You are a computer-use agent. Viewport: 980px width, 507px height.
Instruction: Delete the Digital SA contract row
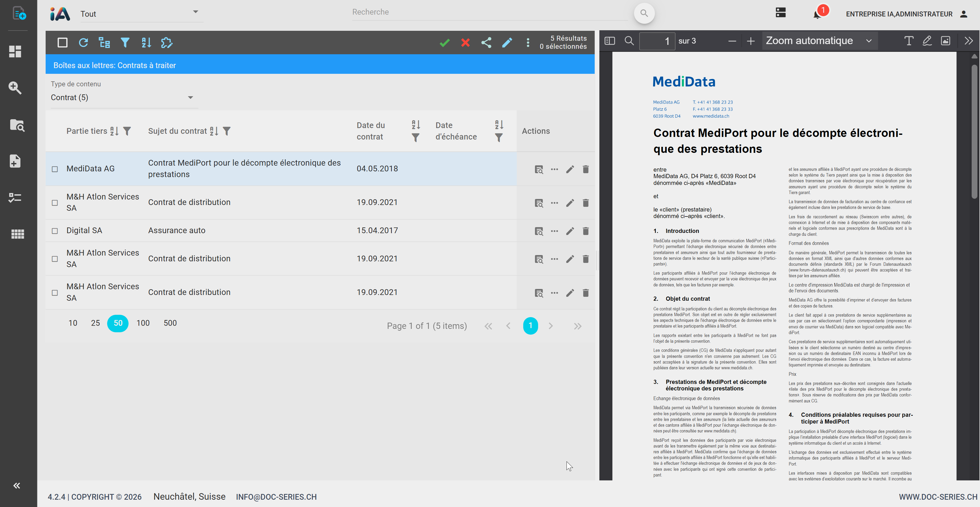(x=586, y=231)
